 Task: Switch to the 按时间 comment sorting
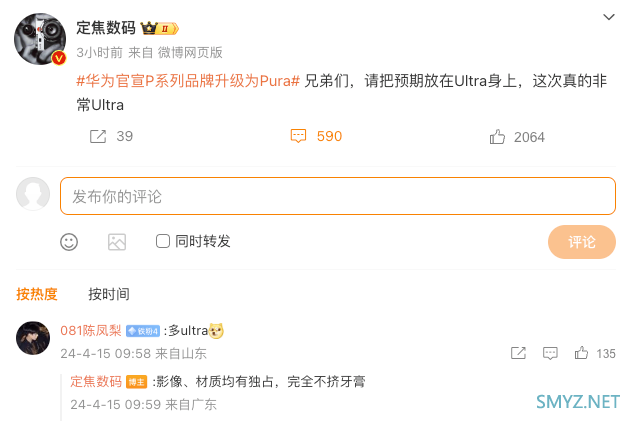tap(109, 294)
